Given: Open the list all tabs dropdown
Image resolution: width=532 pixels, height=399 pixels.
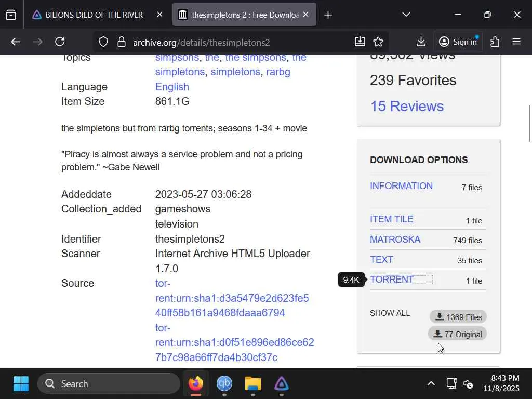Looking at the screenshot, I should [406, 15].
